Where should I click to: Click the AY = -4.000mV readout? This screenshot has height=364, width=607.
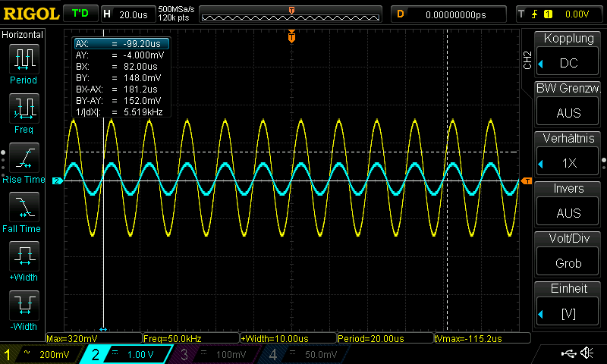click(x=120, y=55)
